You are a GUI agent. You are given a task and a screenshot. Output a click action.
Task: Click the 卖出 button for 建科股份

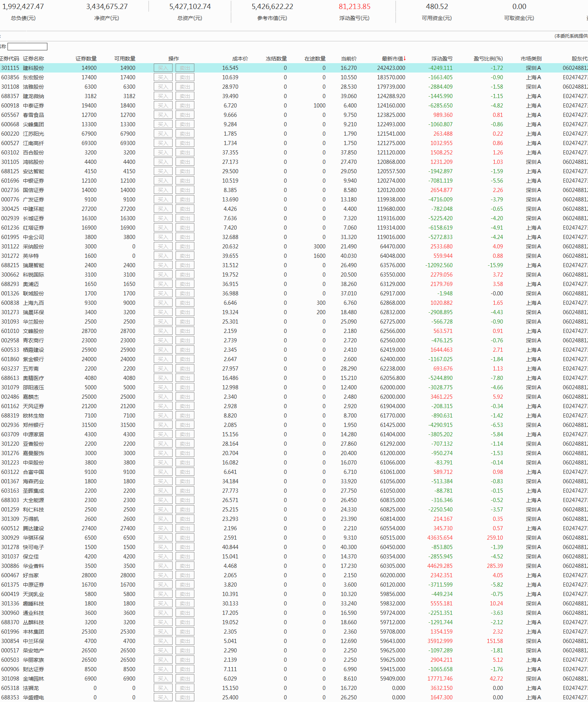(x=185, y=68)
